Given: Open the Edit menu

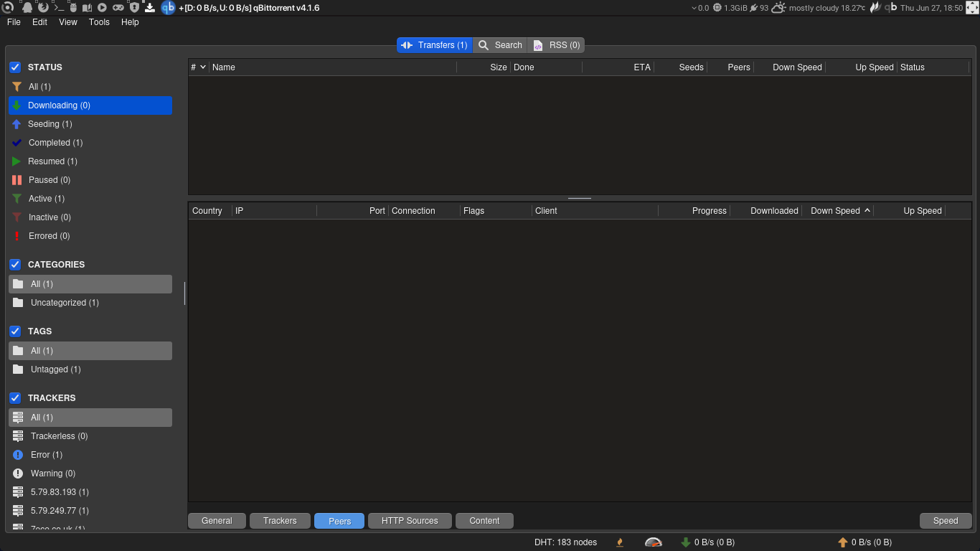Looking at the screenshot, I should pos(40,22).
